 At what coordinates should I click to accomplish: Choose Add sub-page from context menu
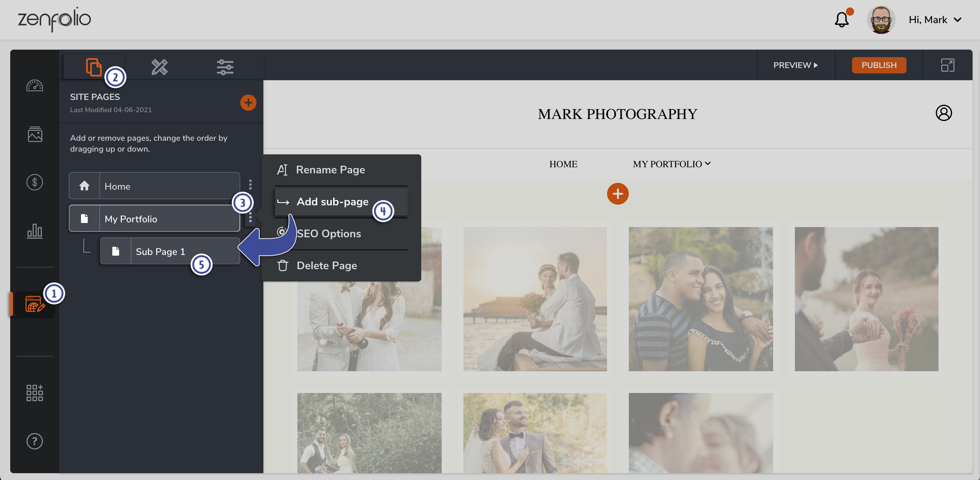click(x=332, y=202)
